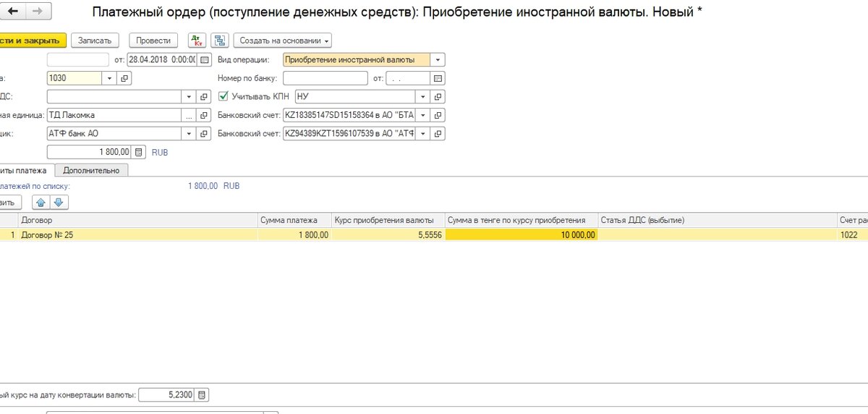This screenshot has height=414, width=868.
Task: Expand the KZ94389KZT1596107539 bank account dropdown
Action: pyautogui.click(x=422, y=133)
